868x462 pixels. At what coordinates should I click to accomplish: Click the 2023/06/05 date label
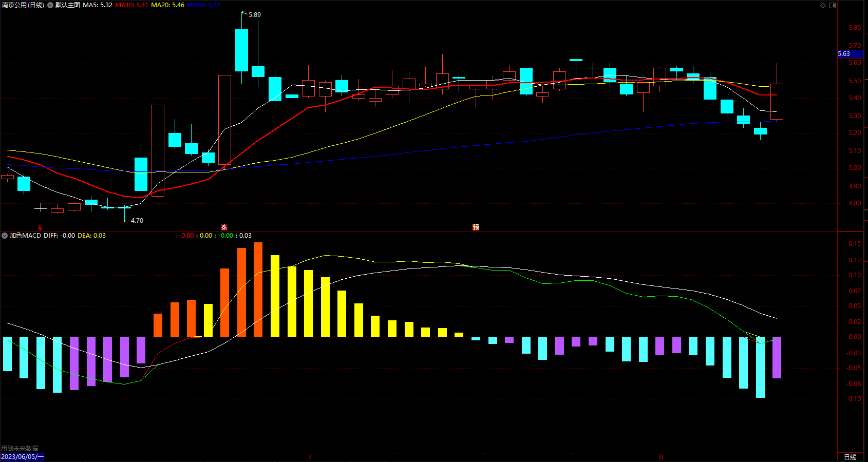point(22,457)
